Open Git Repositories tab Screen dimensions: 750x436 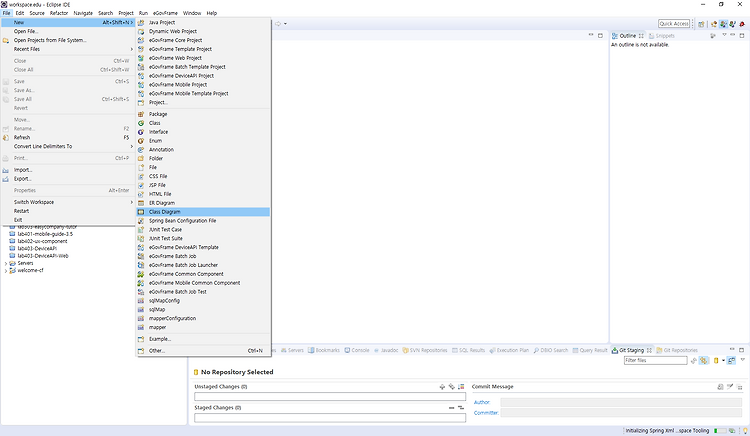tap(677, 350)
